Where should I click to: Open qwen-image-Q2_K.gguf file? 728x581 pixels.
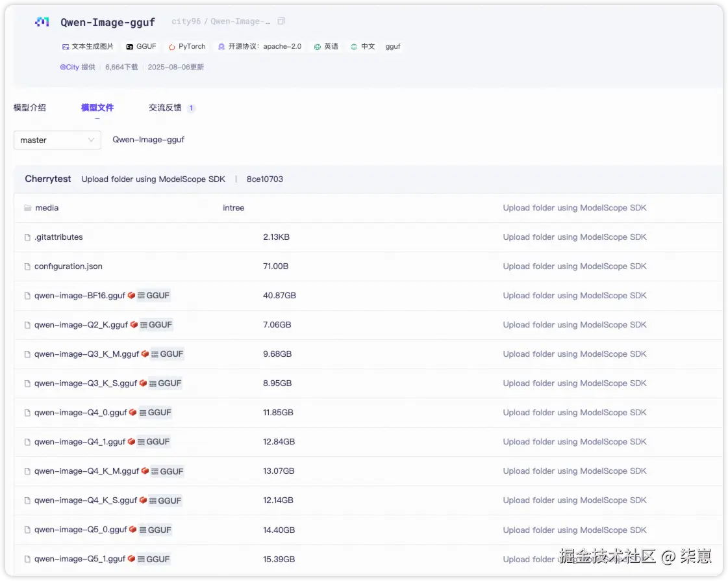click(81, 325)
